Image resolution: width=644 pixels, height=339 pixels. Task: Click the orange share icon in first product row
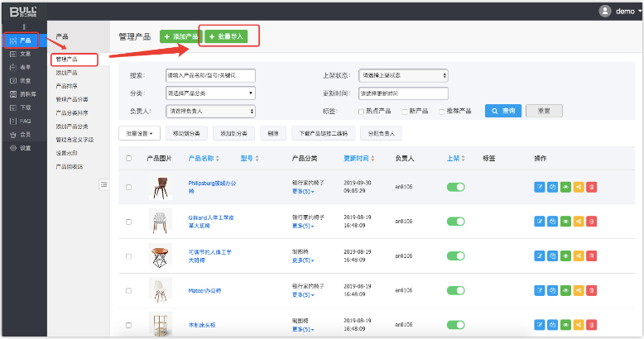[579, 187]
